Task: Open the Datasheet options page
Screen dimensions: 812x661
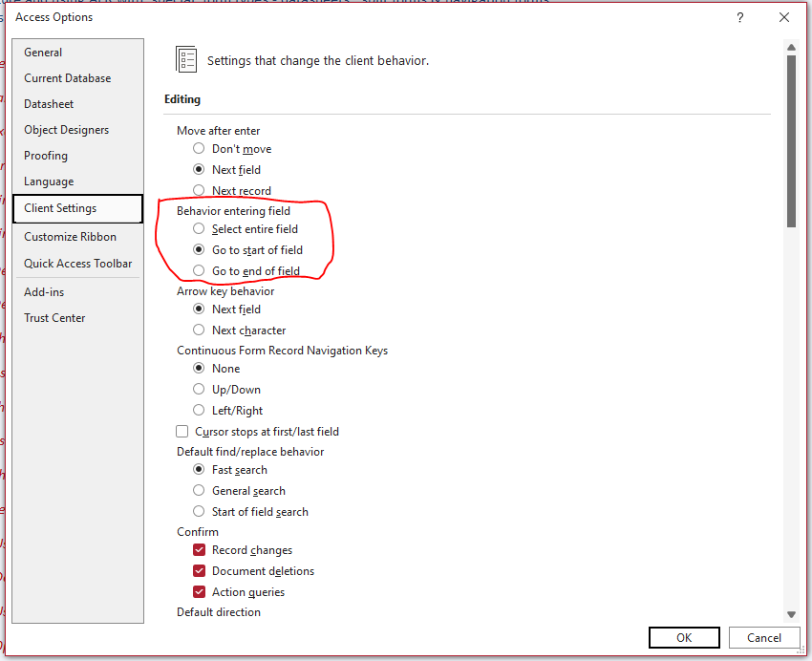Action: (49, 104)
